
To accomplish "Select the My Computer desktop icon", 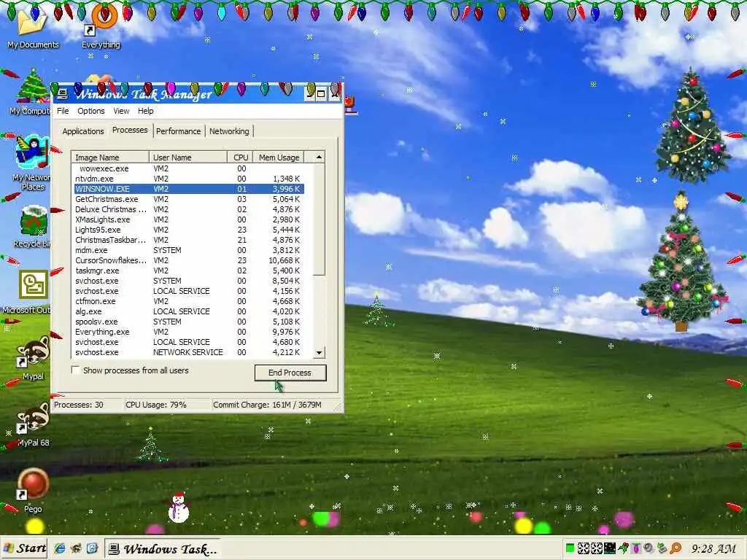I will pyautogui.click(x=29, y=93).
